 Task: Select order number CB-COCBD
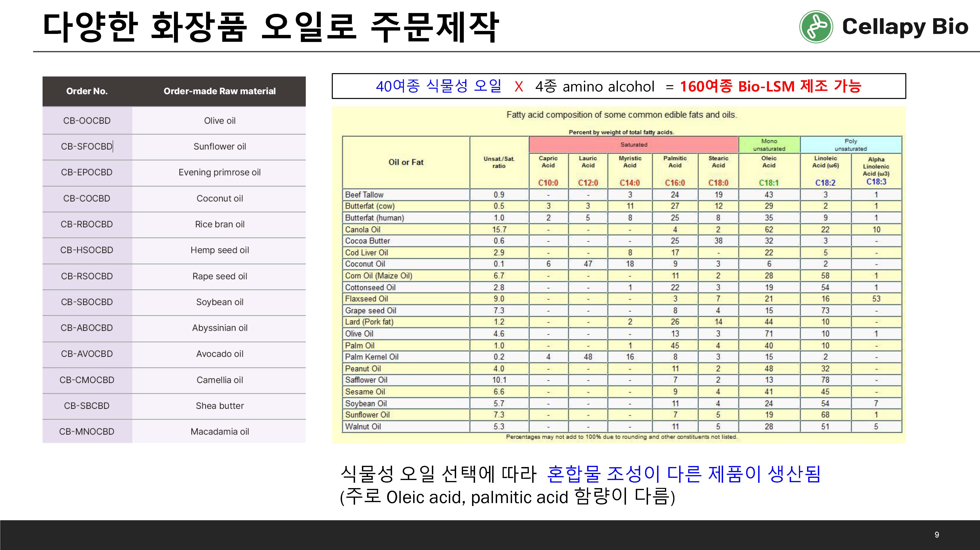pos(87,198)
